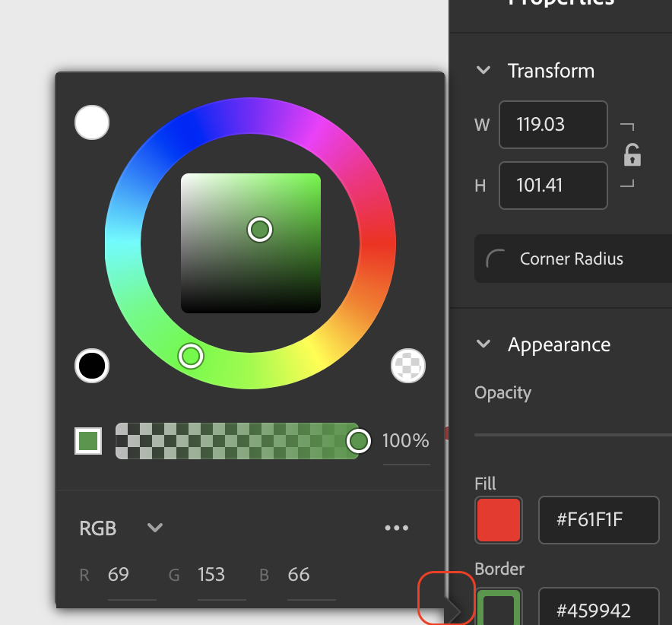The height and width of the screenshot is (625, 672).
Task: Collapse the Appearance section chevron
Action: coord(483,344)
